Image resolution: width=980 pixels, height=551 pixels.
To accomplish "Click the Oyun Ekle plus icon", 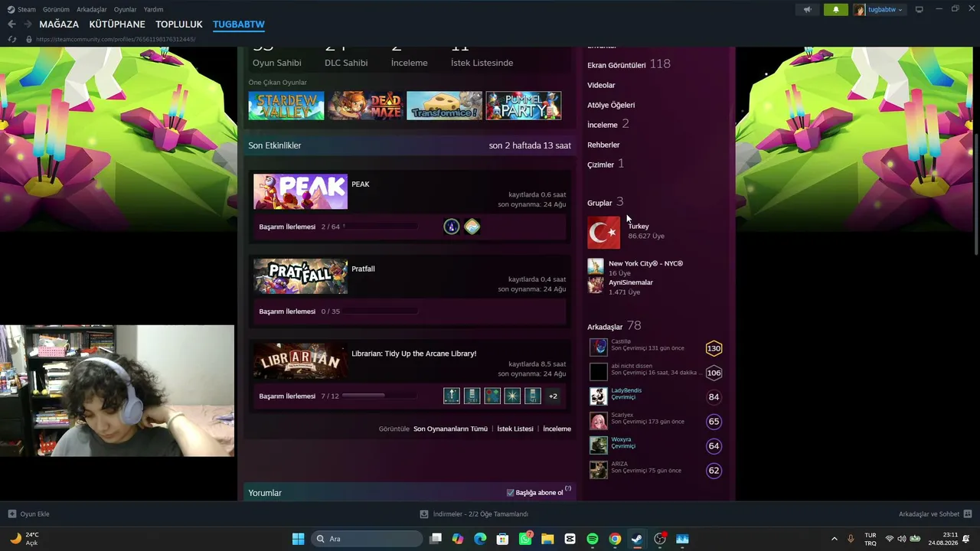I will tap(11, 514).
